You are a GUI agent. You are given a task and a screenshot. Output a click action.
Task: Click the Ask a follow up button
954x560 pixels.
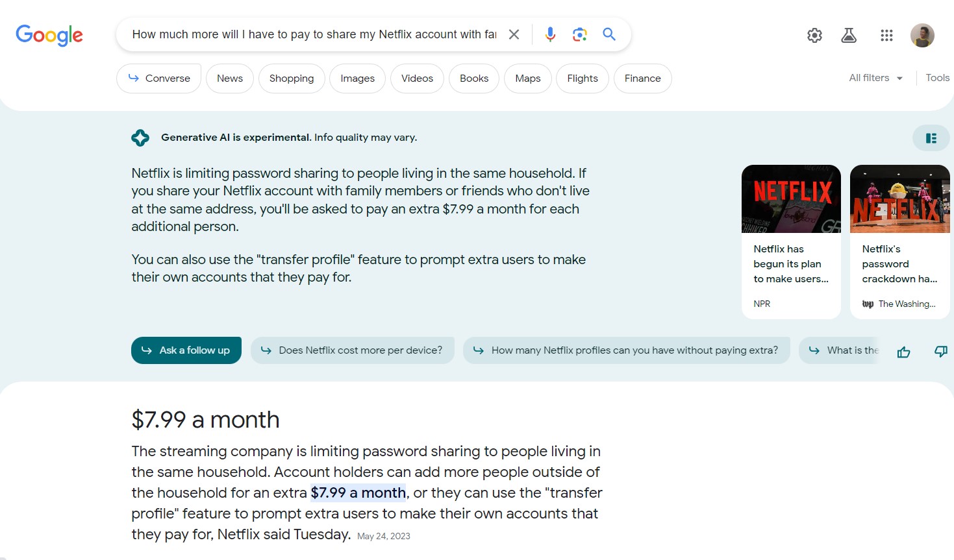coord(186,350)
